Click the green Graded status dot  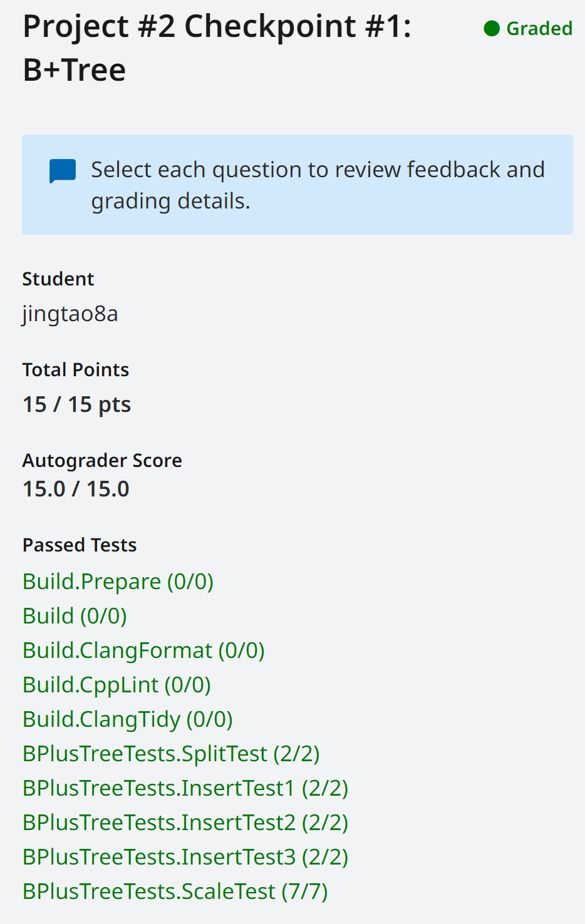pyautogui.click(x=492, y=29)
